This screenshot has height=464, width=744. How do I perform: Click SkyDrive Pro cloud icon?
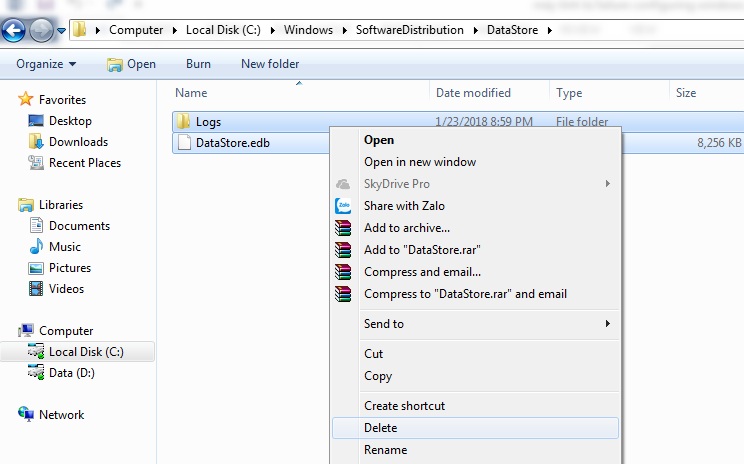pos(343,184)
